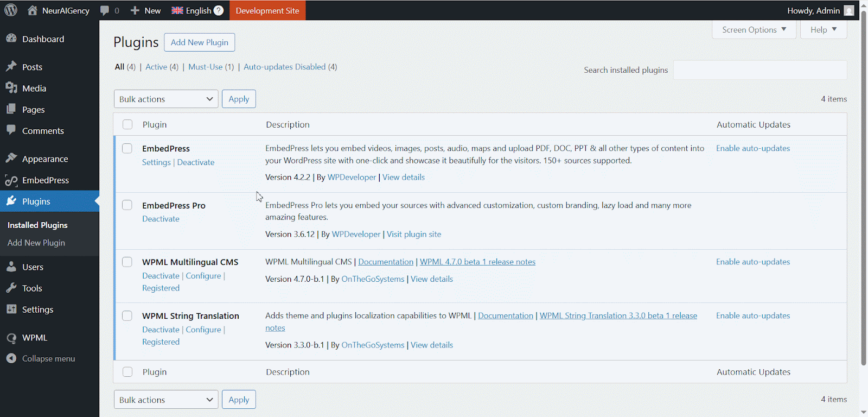Click the bottom Apply button
Image resolution: width=868 pixels, height=417 pixels.
[239, 400]
